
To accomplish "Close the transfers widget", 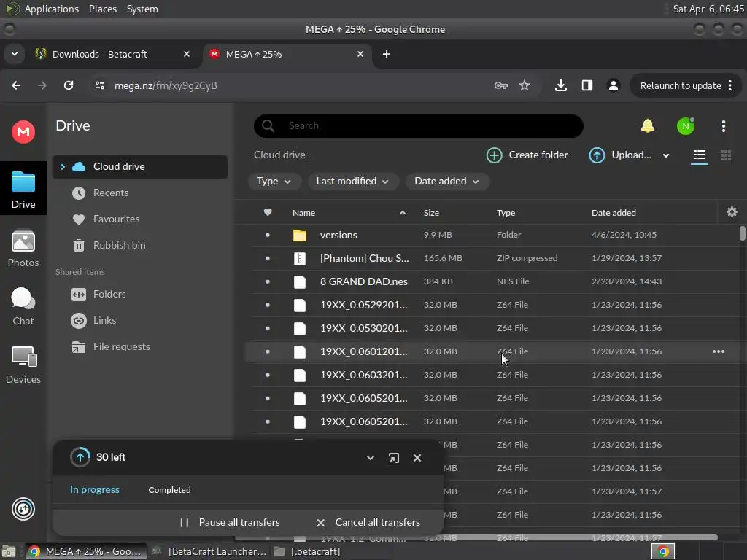I will [x=417, y=458].
